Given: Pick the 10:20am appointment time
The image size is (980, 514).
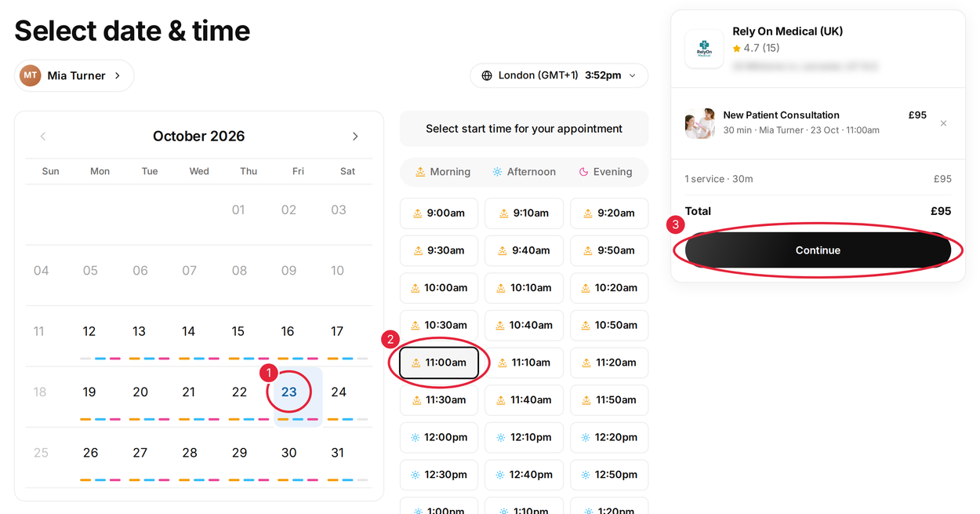Looking at the screenshot, I should (609, 288).
